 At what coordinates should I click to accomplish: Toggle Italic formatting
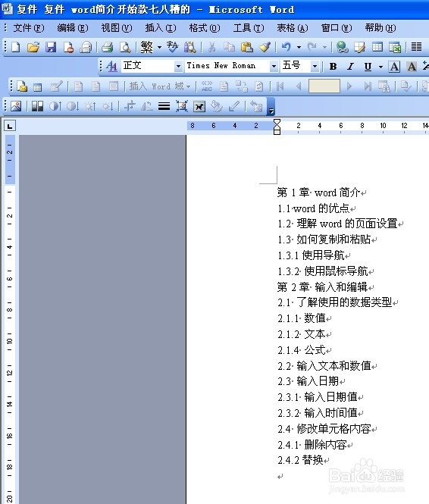(351, 67)
